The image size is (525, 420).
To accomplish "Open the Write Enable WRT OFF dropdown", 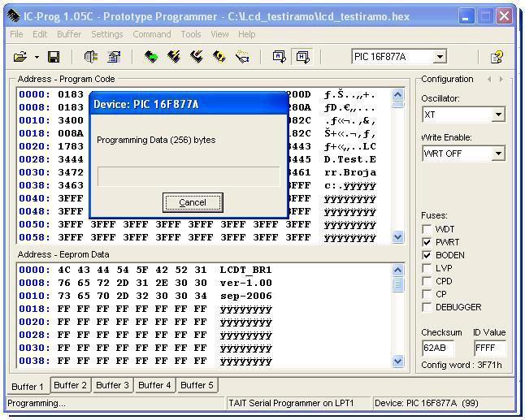I will 498,154.
